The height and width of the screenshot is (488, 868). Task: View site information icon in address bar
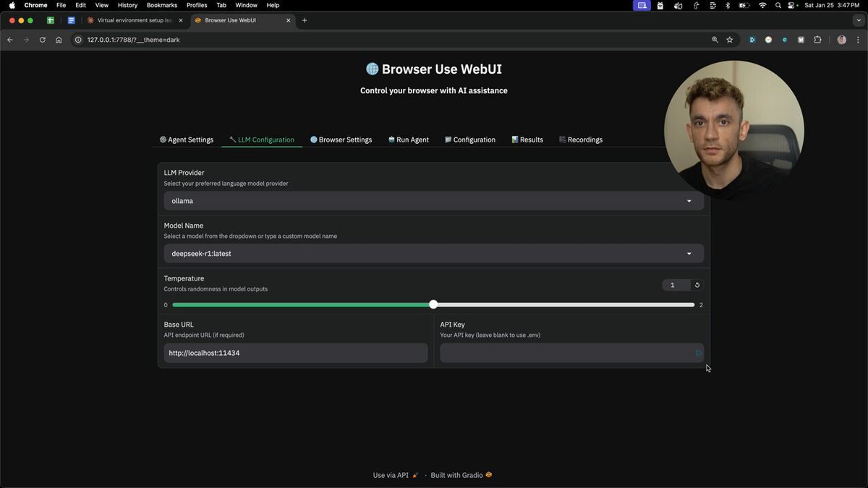pos(78,40)
